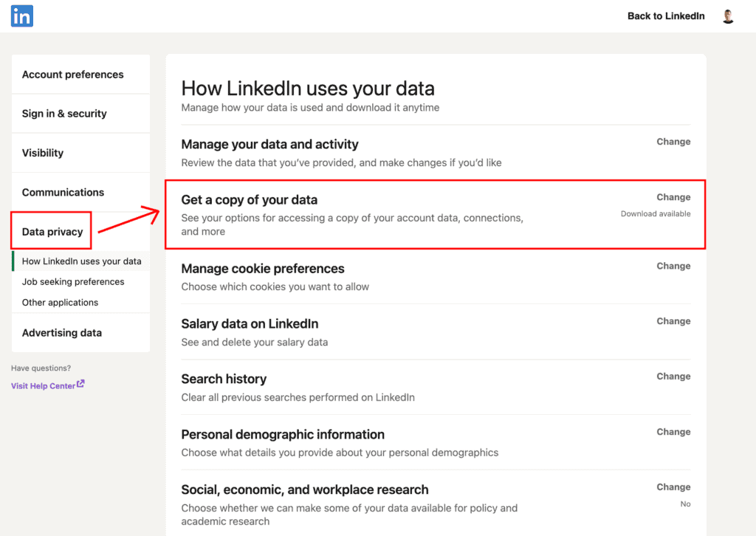Click Change for Get a copy of your data
Image resolution: width=756 pixels, height=536 pixels.
tap(673, 197)
